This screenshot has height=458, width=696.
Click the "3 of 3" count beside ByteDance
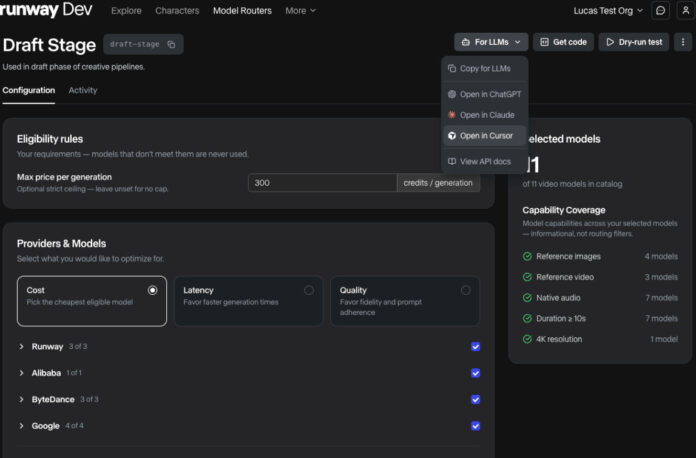[x=89, y=399]
